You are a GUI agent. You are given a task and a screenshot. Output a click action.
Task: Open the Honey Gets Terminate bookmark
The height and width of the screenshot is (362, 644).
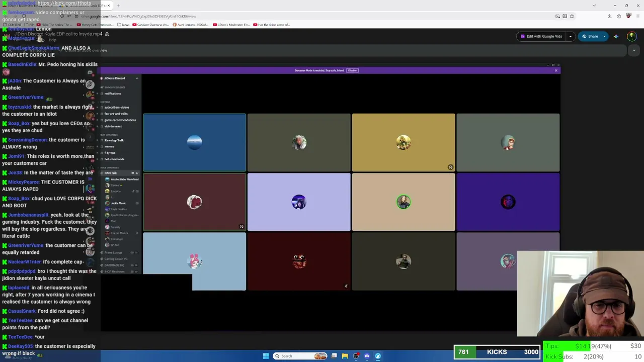click(x=95, y=25)
